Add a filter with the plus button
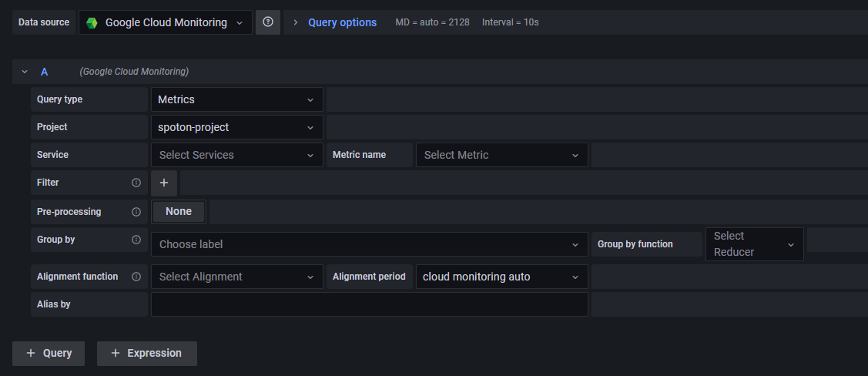 [164, 183]
